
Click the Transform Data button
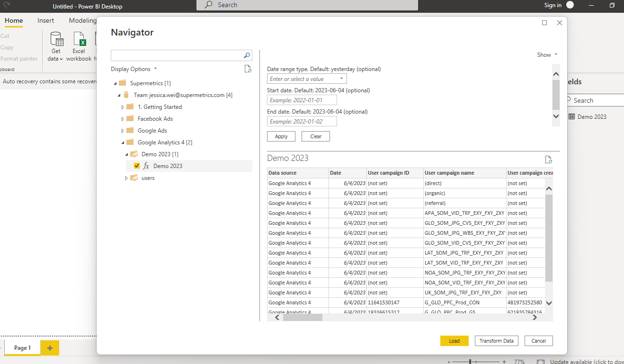click(496, 341)
